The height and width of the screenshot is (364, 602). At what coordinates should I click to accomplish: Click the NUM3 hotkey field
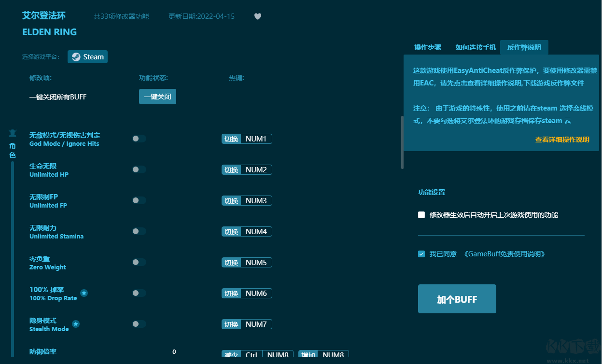[256, 201]
